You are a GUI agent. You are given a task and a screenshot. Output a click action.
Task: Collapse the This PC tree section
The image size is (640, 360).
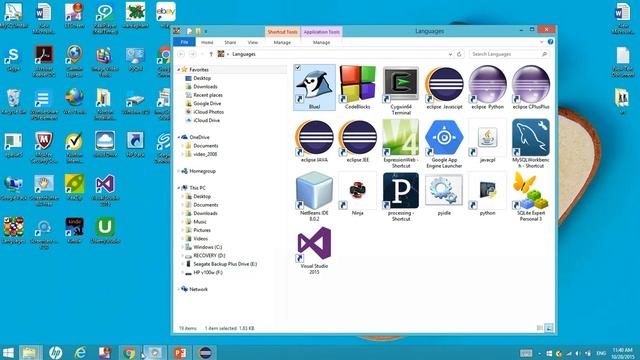click(178, 188)
